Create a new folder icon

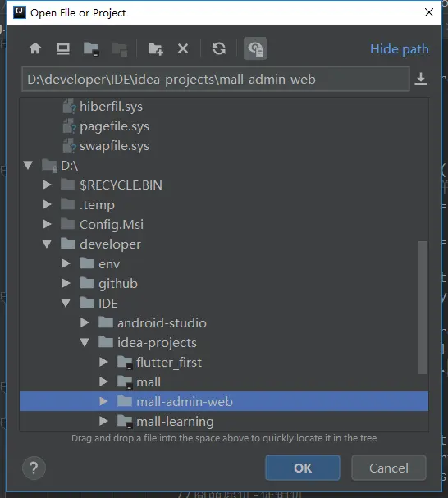pyautogui.click(x=156, y=49)
